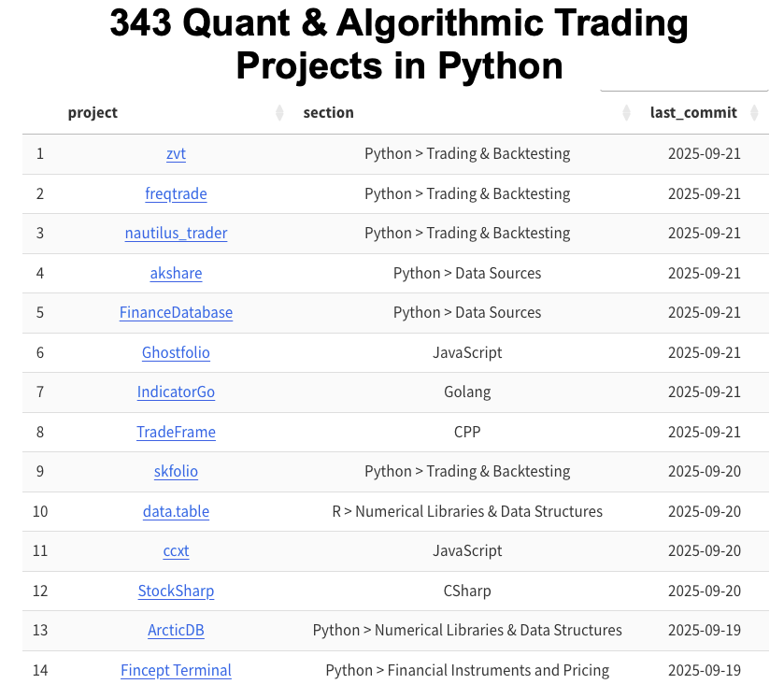
Task: Open the zvt project link
Action: pos(176,153)
